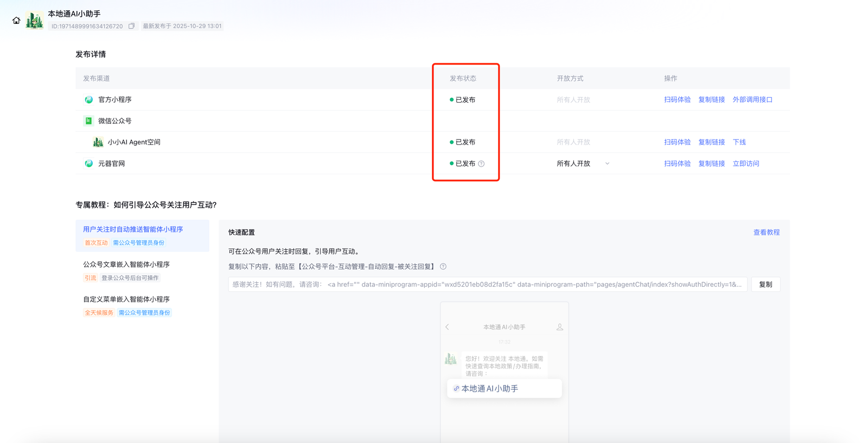
Task: Click the 官方小程序 channel icon
Action: pos(88,100)
